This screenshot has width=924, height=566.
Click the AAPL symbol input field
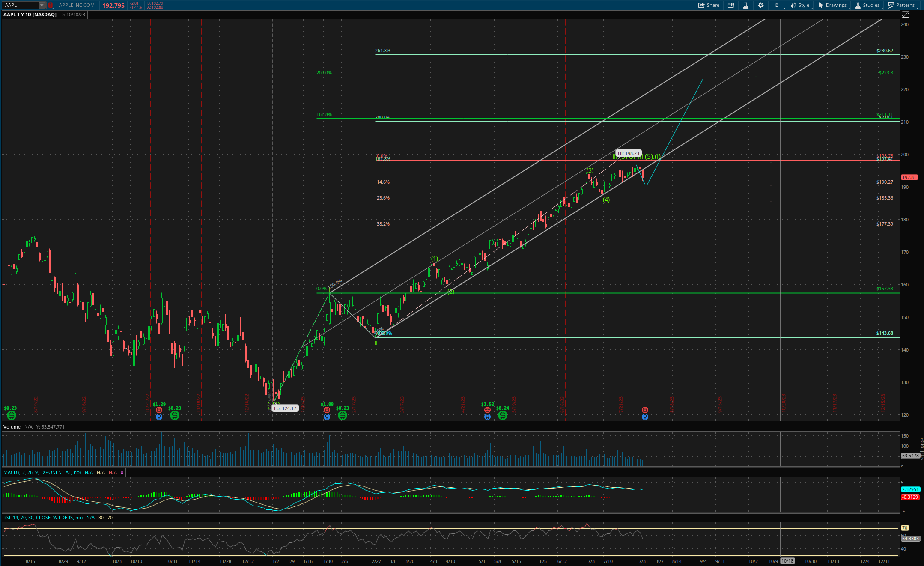tap(21, 5)
